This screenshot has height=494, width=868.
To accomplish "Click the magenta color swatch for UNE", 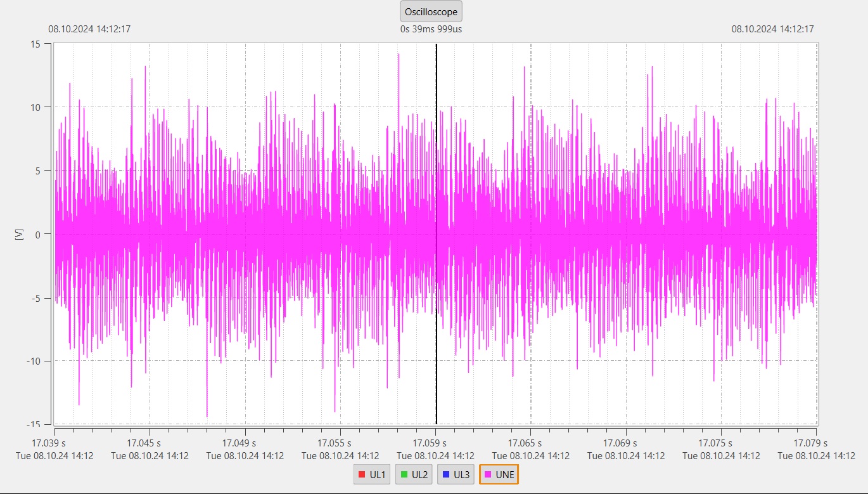I will tap(487, 474).
